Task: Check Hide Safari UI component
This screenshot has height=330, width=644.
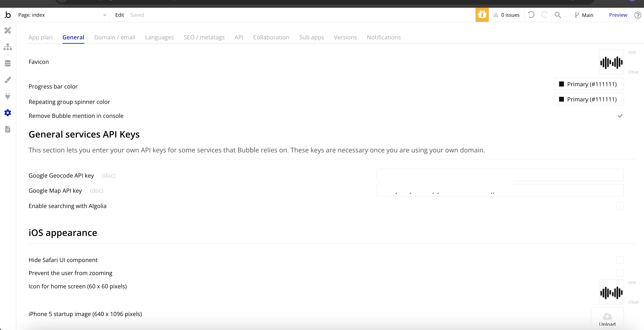Action: click(620, 260)
